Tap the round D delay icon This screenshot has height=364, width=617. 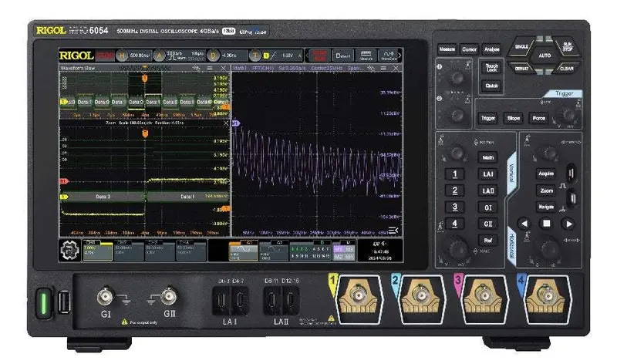click(213, 56)
